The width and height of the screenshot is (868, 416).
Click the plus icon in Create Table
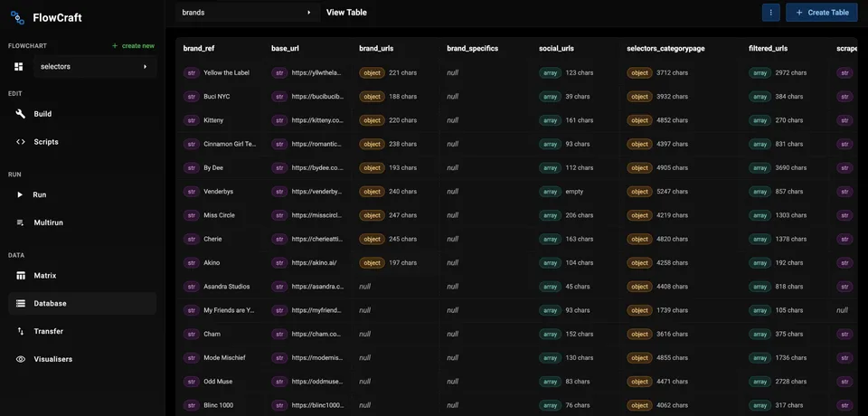[798, 12]
